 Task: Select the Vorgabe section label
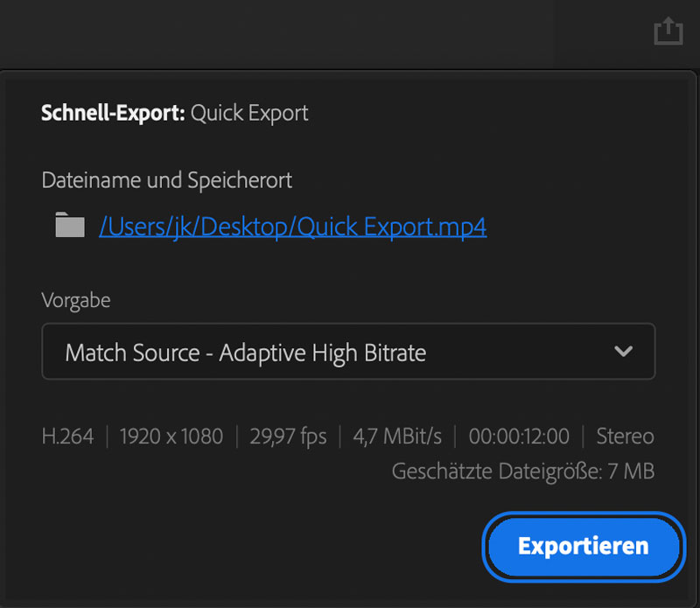click(75, 300)
